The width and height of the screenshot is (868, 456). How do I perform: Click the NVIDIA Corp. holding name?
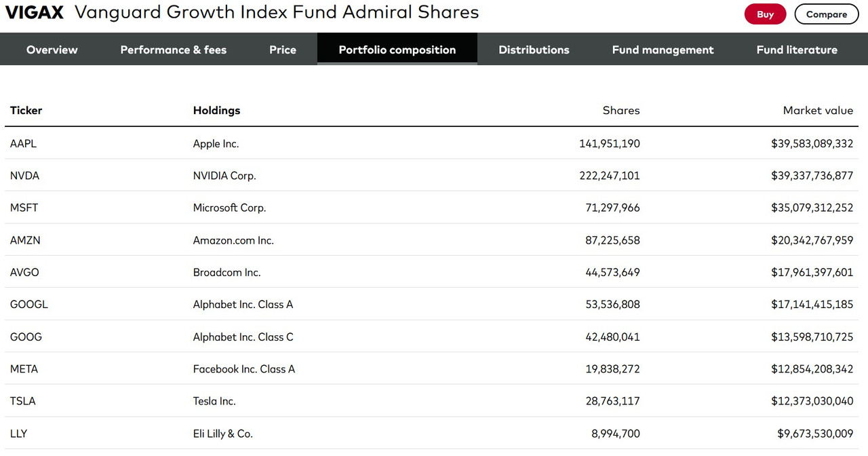coord(224,176)
